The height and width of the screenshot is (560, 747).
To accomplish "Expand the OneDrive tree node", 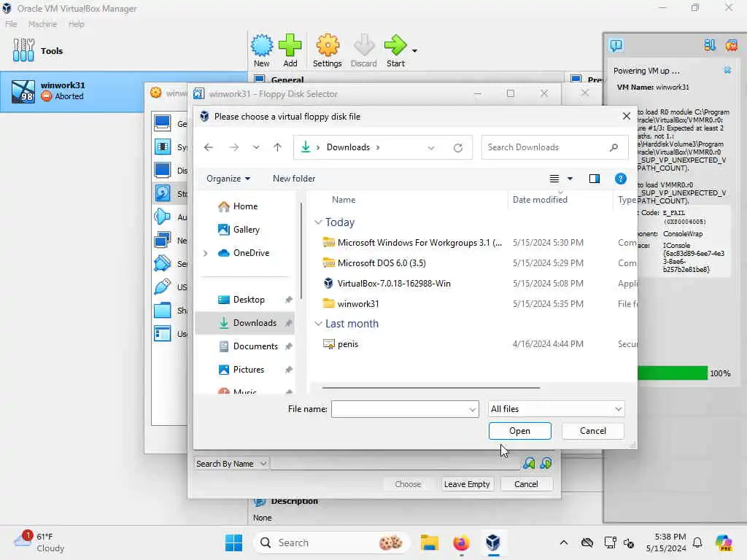I will click(205, 253).
